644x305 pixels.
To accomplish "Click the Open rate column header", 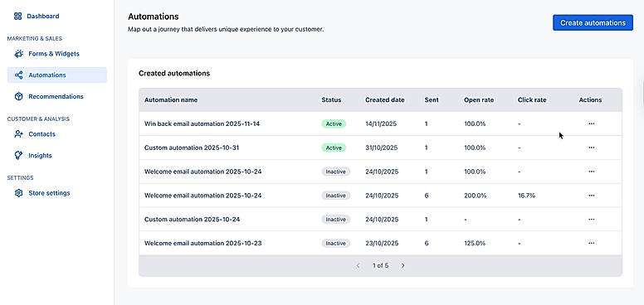I will pyautogui.click(x=479, y=99).
